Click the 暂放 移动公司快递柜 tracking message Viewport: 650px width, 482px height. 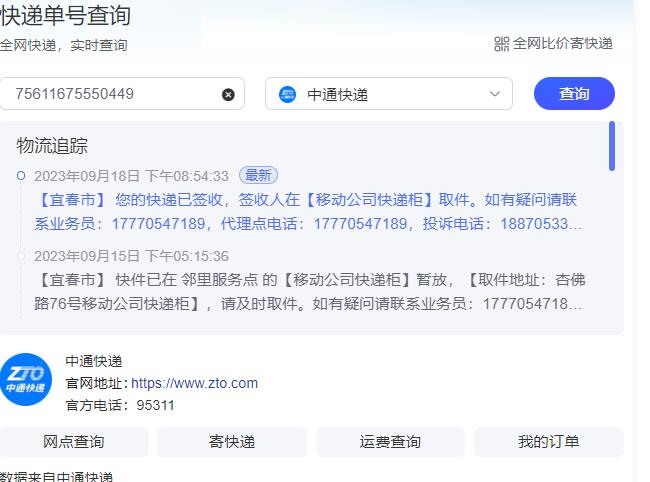coord(310,292)
